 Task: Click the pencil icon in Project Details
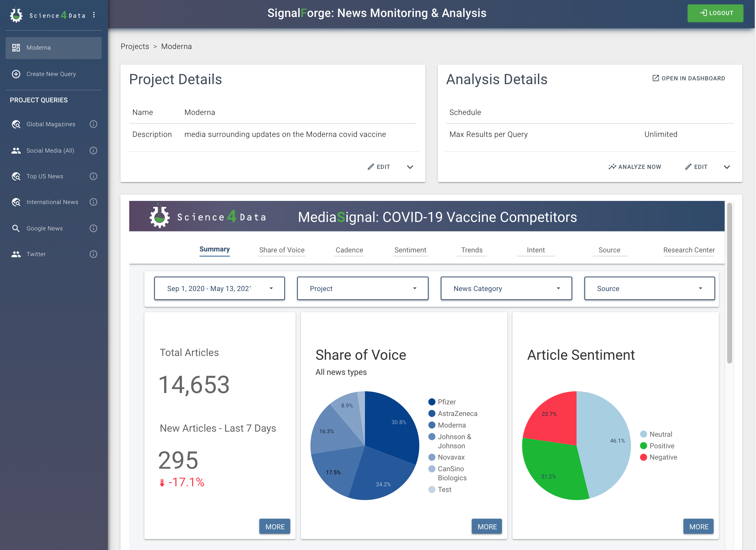371,167
